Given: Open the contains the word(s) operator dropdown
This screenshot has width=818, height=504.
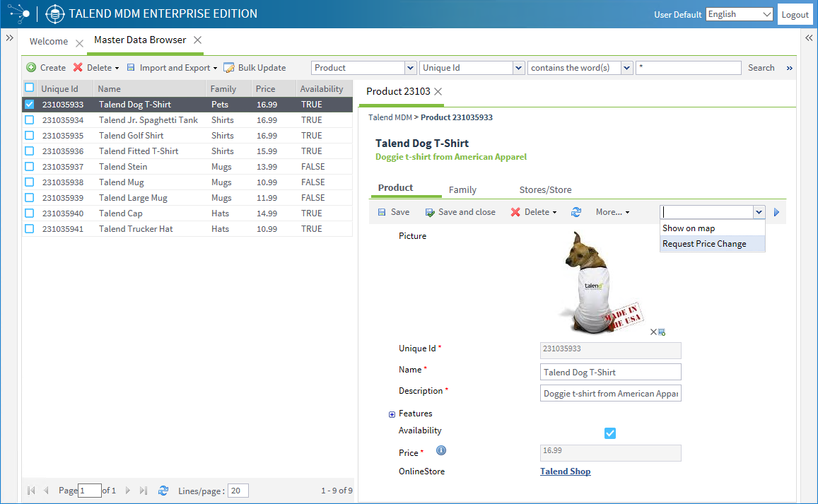Looking at the screenshot, I should click(x=626, y=68).
